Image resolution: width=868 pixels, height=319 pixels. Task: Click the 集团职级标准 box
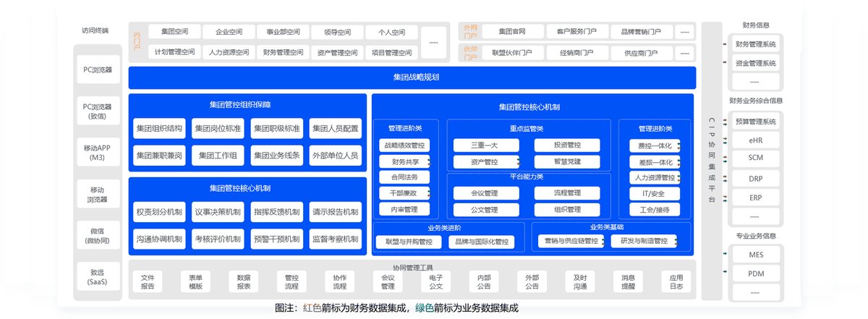276,129
